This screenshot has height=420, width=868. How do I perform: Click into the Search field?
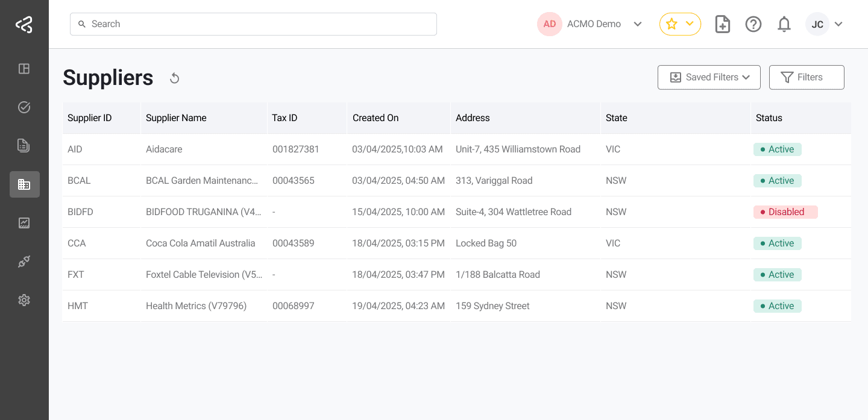click(x=253, y=24)
